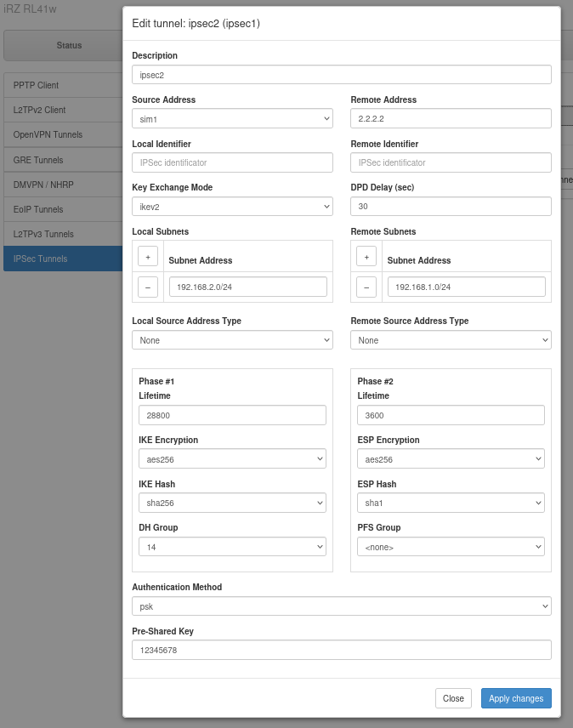Click the Pre-Shared Key field

coord(342,650)
